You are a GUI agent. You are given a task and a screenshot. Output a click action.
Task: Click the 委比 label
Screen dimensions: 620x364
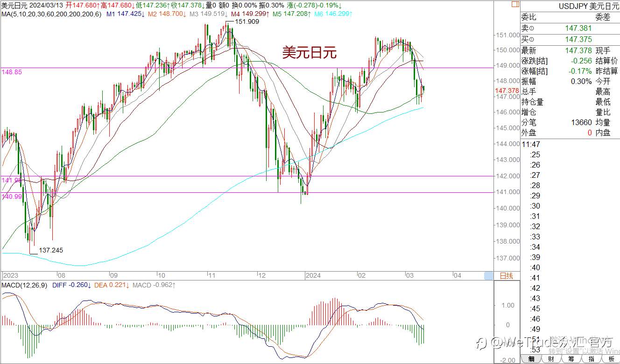(x=528, y=17)
